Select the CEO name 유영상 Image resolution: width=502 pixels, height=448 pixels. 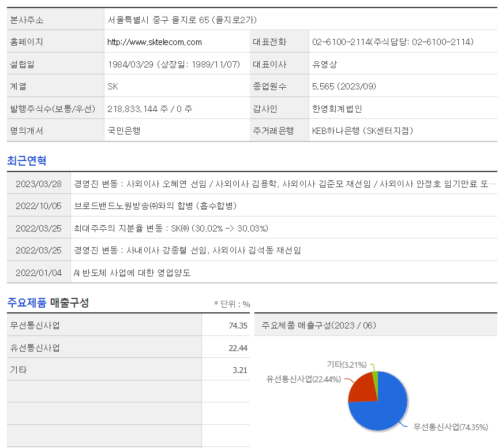[325, 64]
